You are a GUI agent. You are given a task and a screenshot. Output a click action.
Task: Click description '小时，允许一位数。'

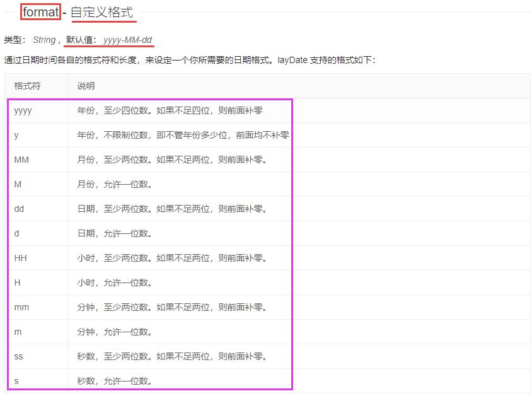click(115, 282)
